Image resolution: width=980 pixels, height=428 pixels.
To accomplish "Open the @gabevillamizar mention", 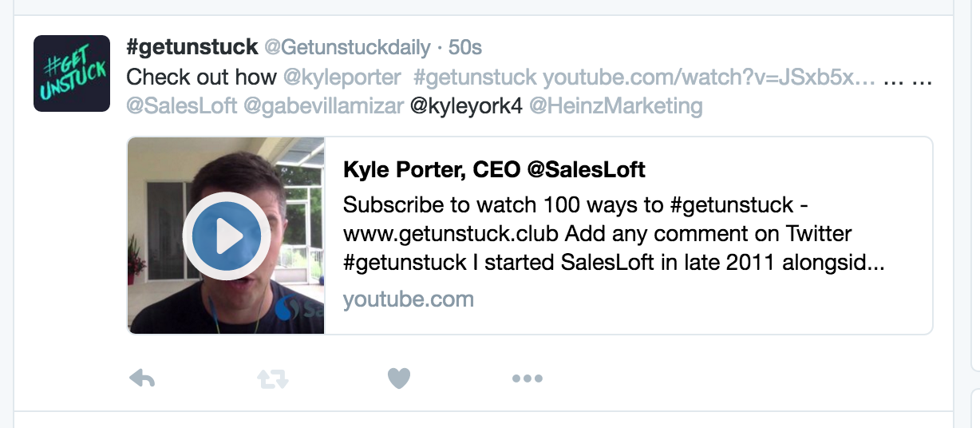I will pyautogui.click(x=323, y=105).
